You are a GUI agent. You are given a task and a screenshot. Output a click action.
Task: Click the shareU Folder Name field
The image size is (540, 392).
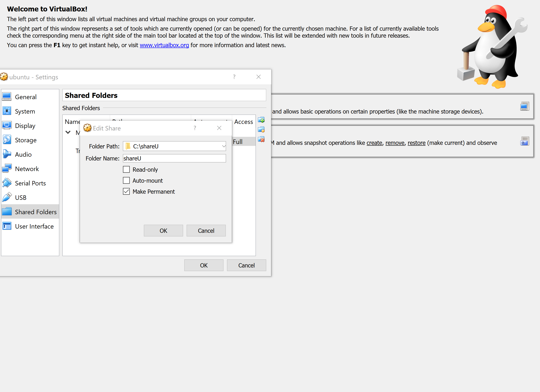point(174,158)
